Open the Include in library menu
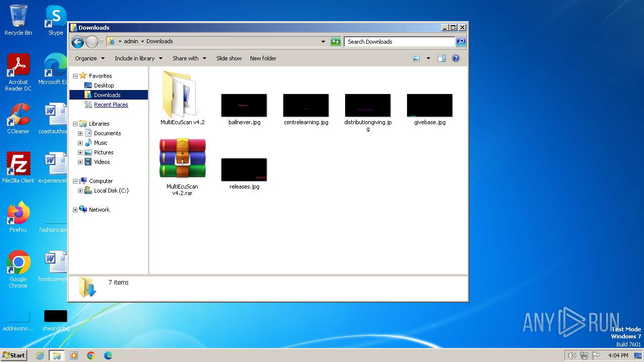The height and width of the screenshot is (362, 644). click(138, 58)
